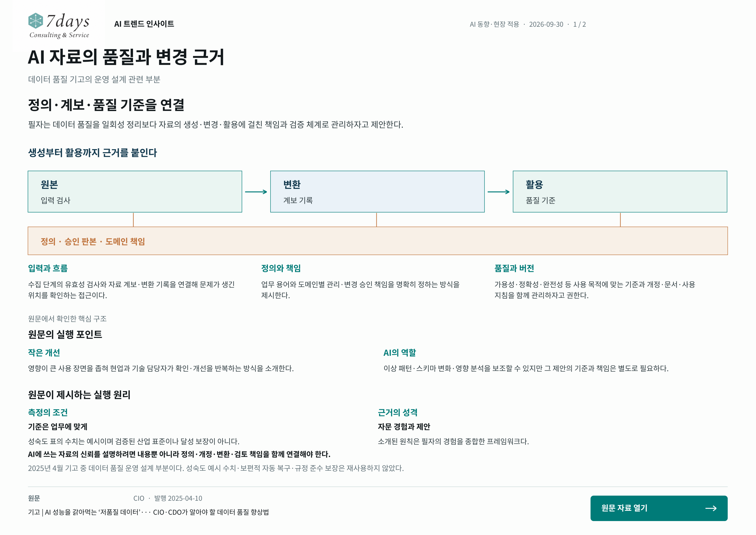Screen dimensions: 756x535
Task: Click the 정의 · 승인 판본 · 도메인 책임 bar
Action: [378, 241]
